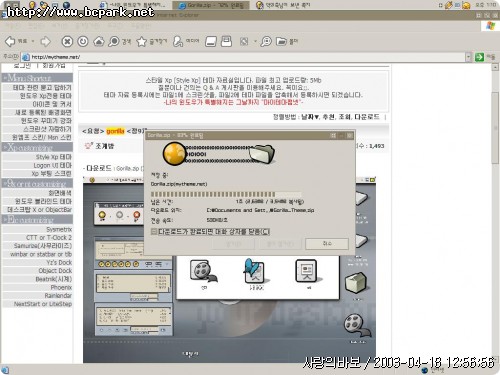Click the globe quick-launch icon
This screenshot has width=500, height=375.
pyautogui.click(x=66, y=5)
